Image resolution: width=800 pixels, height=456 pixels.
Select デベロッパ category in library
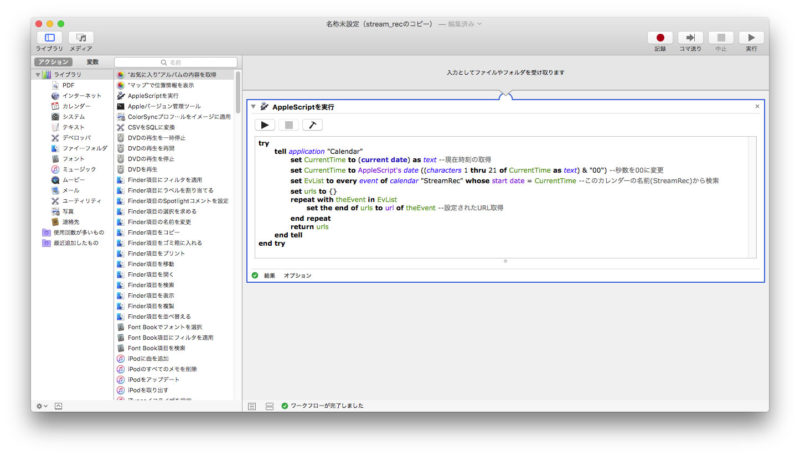pyautogui.click(x=71, y=138)
